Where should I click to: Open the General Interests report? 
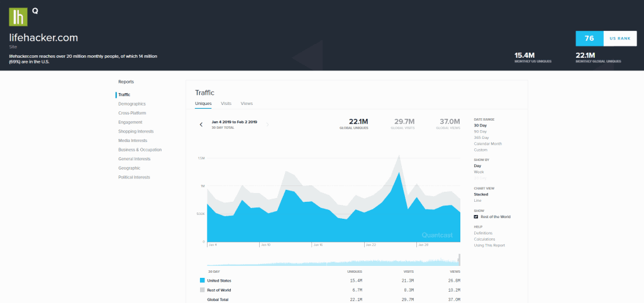pos(135,159)
